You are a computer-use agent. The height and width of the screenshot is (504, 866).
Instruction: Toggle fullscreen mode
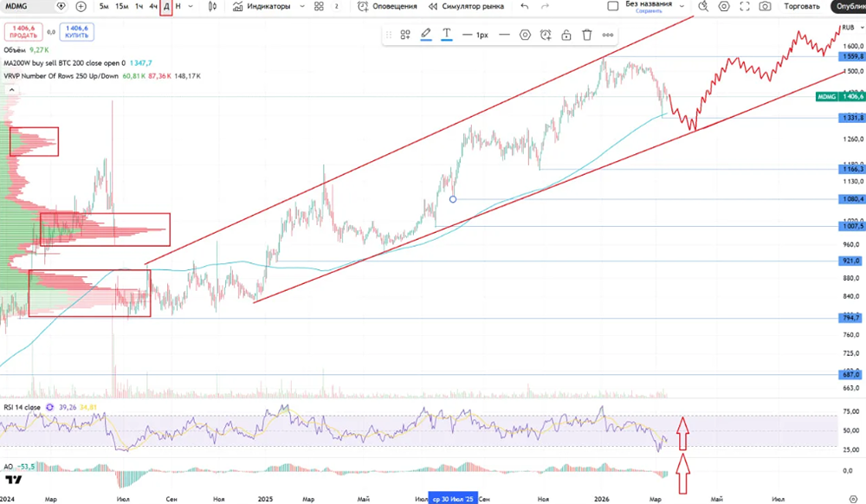(745, 6)
